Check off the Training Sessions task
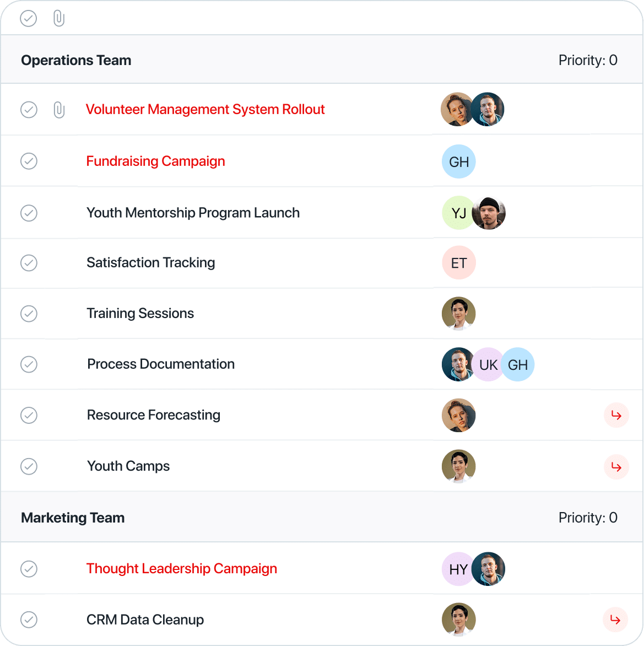644x646 pixels. pyautogui.click(x=29, y=314)
